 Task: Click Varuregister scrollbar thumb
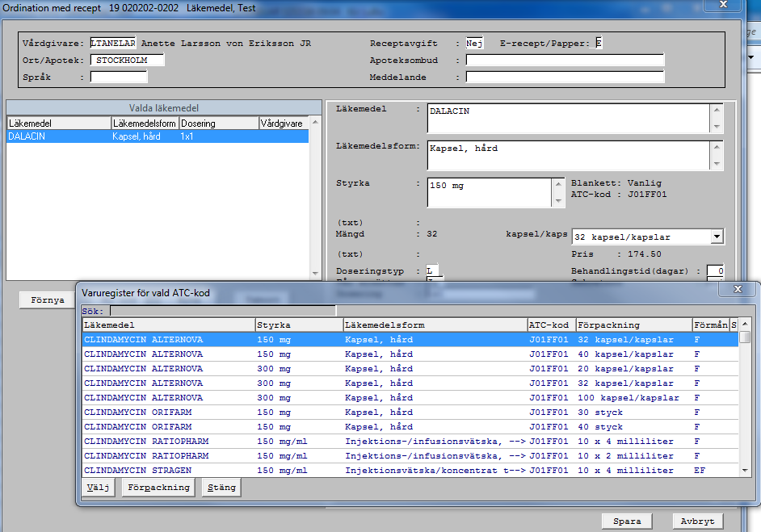[745, 337]
